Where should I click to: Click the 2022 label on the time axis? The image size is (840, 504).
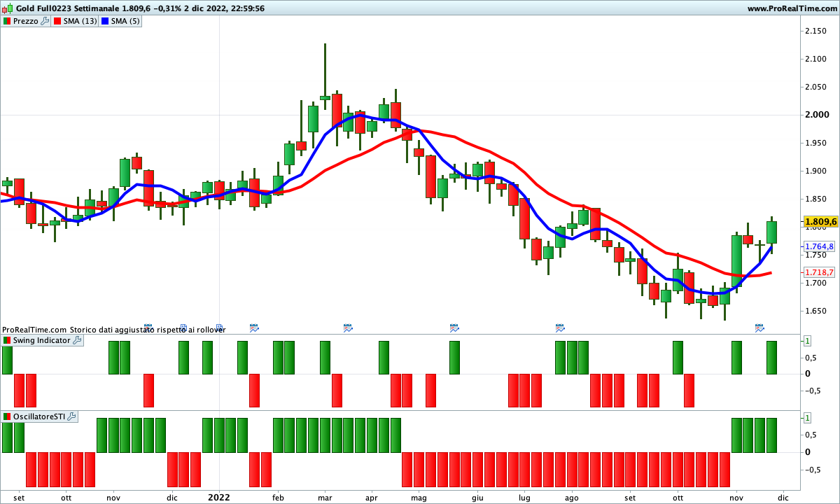(219, 498)
